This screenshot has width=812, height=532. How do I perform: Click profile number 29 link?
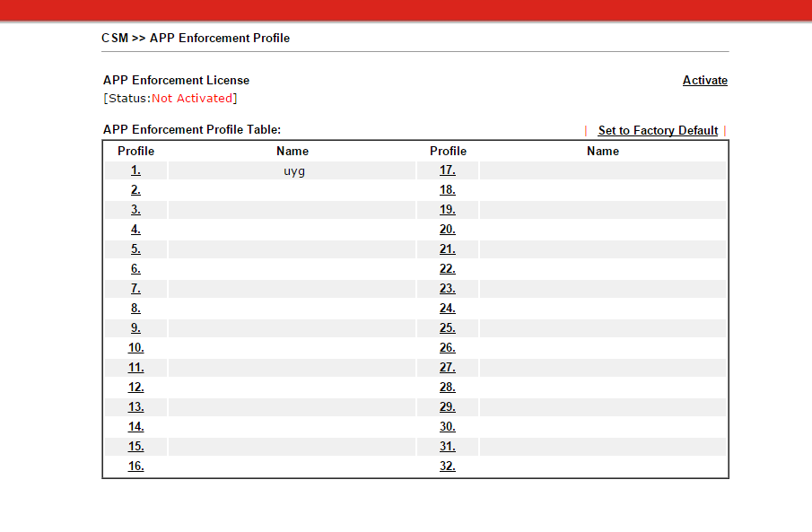click(448, 407)
